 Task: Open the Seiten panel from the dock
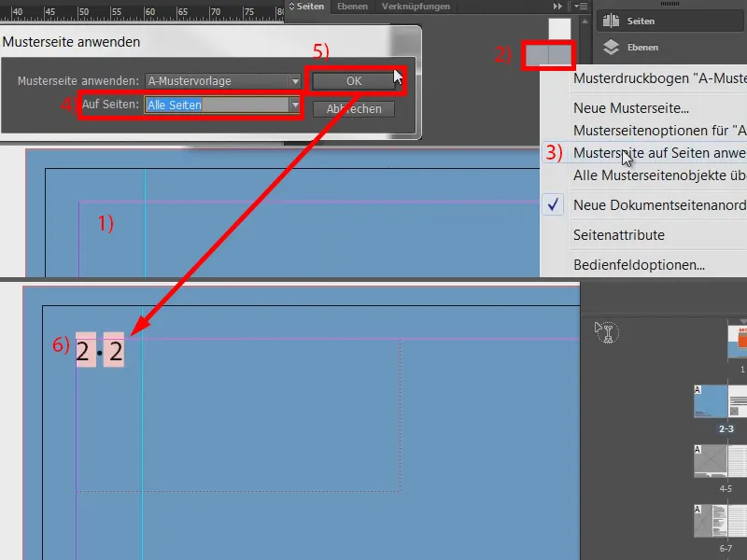(x=669, y=21)
